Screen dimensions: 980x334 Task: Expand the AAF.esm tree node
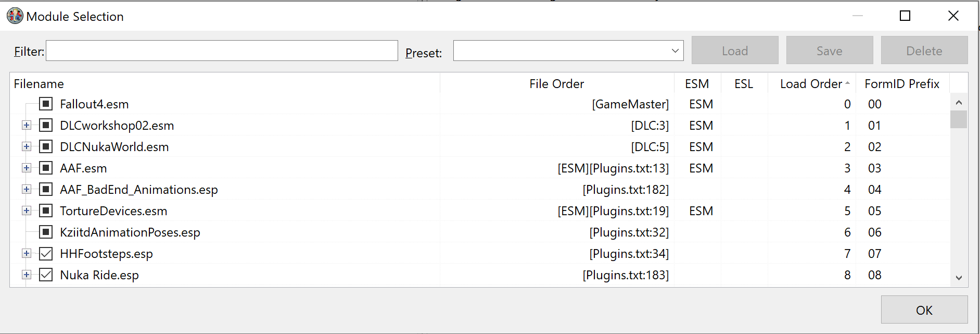[27, 168]
